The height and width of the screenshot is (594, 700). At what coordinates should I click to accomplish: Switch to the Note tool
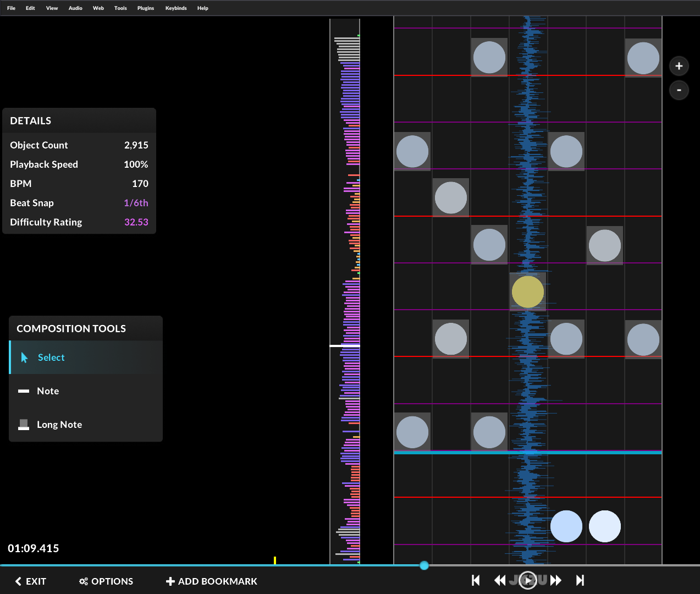pos(48,391)
